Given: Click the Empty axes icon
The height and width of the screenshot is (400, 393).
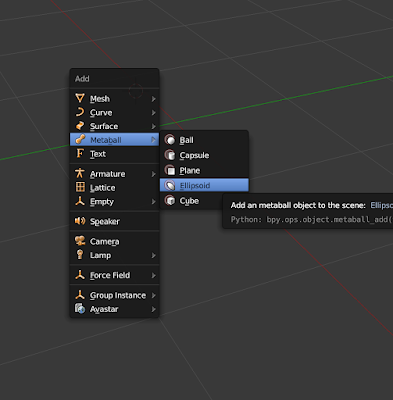Looking at the screenshot, I should tap(80, 201).
